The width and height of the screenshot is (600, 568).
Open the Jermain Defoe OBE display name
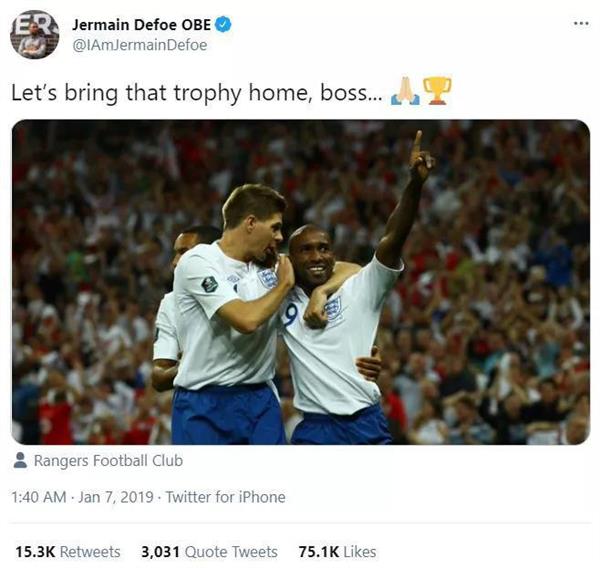pos(141,25)
